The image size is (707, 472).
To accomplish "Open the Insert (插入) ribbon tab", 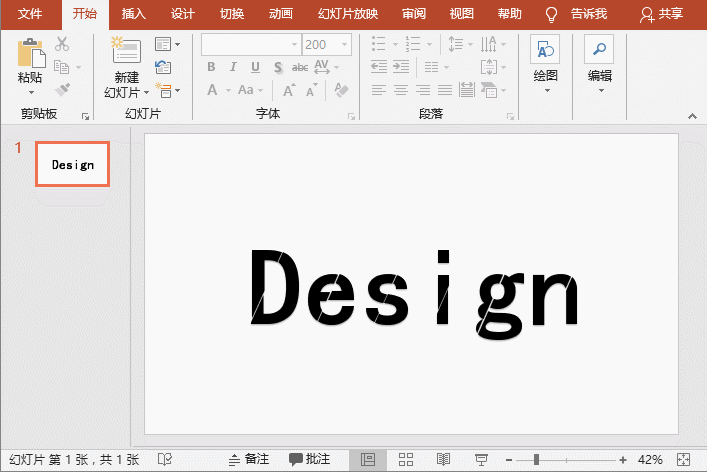I will tap(133, 14).
